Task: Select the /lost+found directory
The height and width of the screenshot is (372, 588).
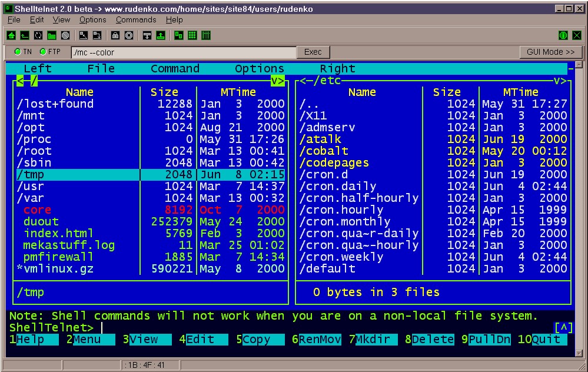Action: pos(151,104)
